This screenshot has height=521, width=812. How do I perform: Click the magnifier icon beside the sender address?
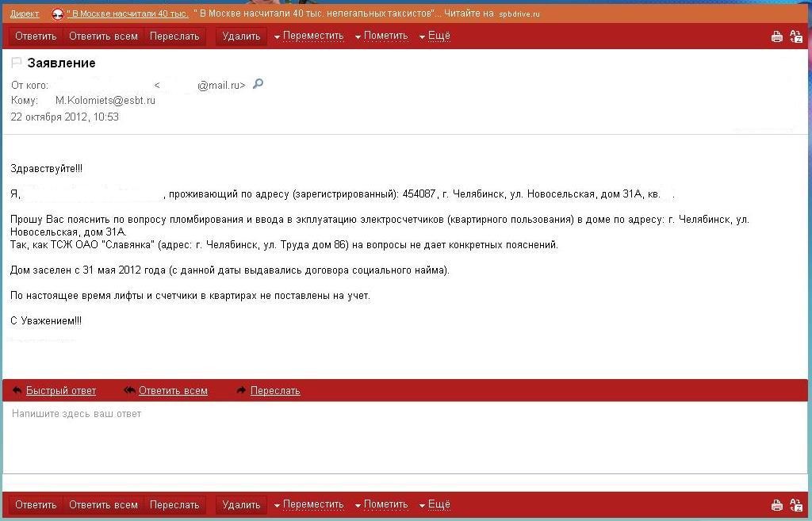click(258, 84)
